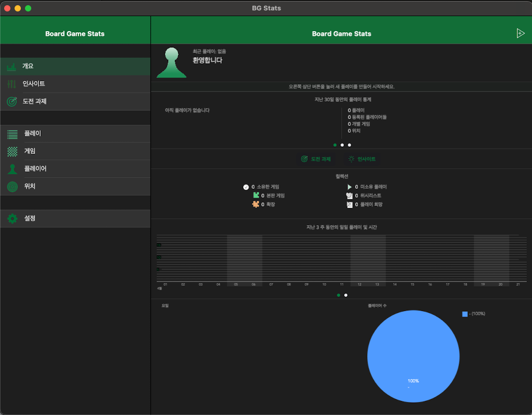The image size is (532, 415).
Task: Select third page dot of 30-day stats
Action: 349,145
